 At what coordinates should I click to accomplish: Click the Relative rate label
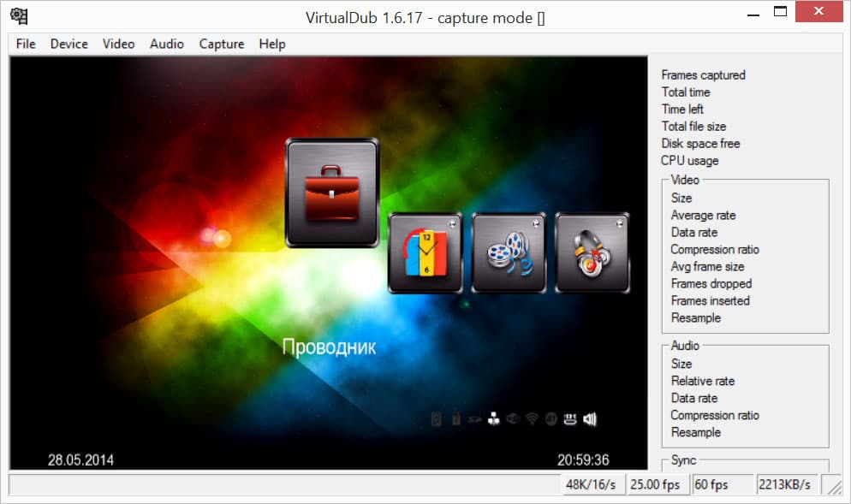click(703, 381)
